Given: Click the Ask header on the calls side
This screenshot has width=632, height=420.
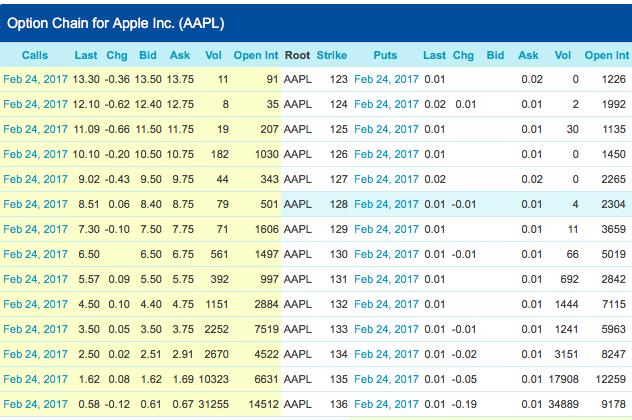Looking at the screenshot, I should coord(180,55).
